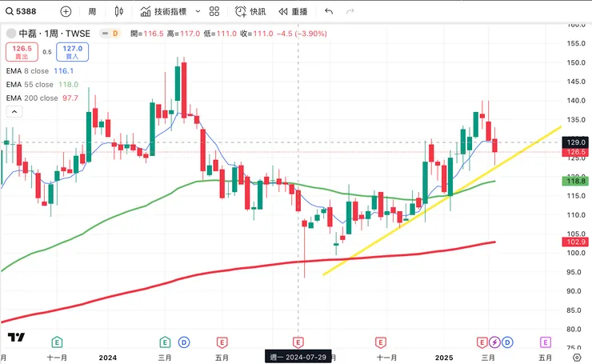
Task: Change chart type with the candlestick icon
Action: [x=119, y=11]
